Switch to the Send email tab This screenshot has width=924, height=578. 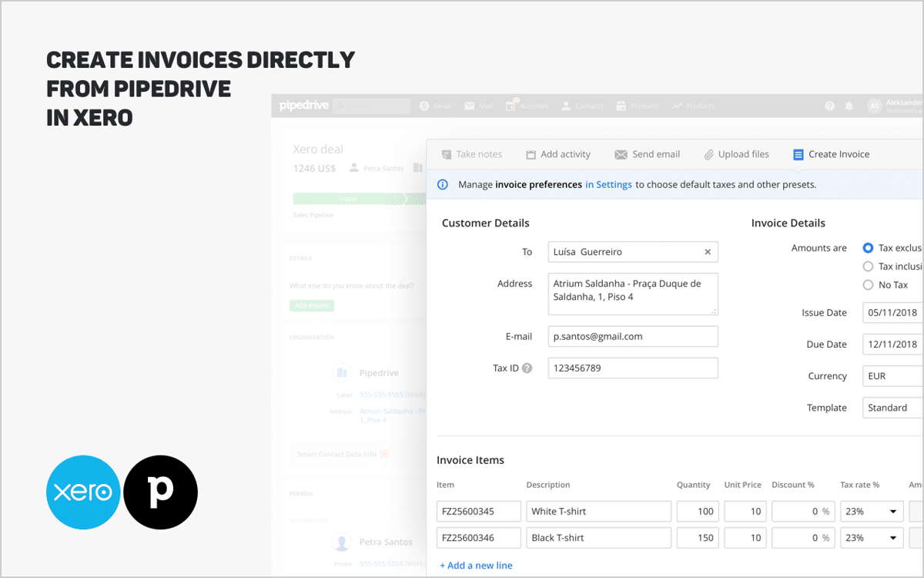[x=648, y=153]
